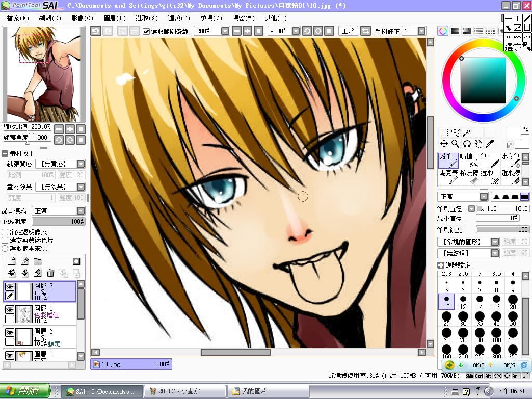Select 選取樣本來源 radio option

tap(5, 249)
